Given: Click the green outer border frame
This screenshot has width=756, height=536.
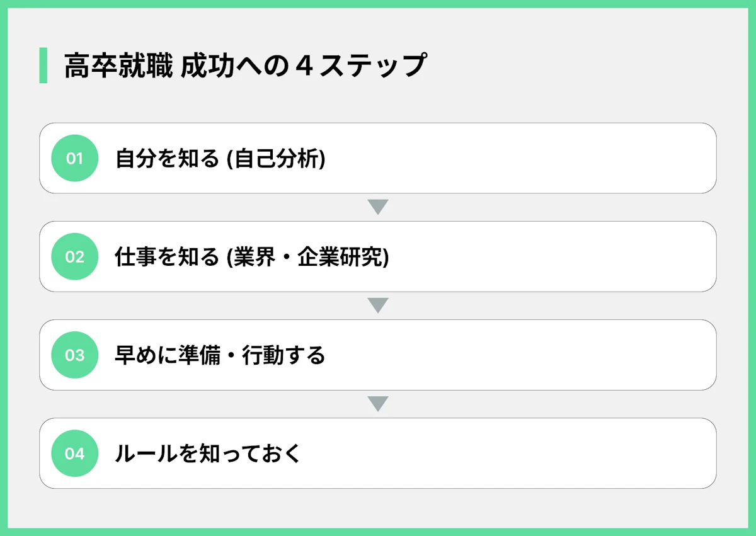Looking at the screenshot, I should (378, 3).
